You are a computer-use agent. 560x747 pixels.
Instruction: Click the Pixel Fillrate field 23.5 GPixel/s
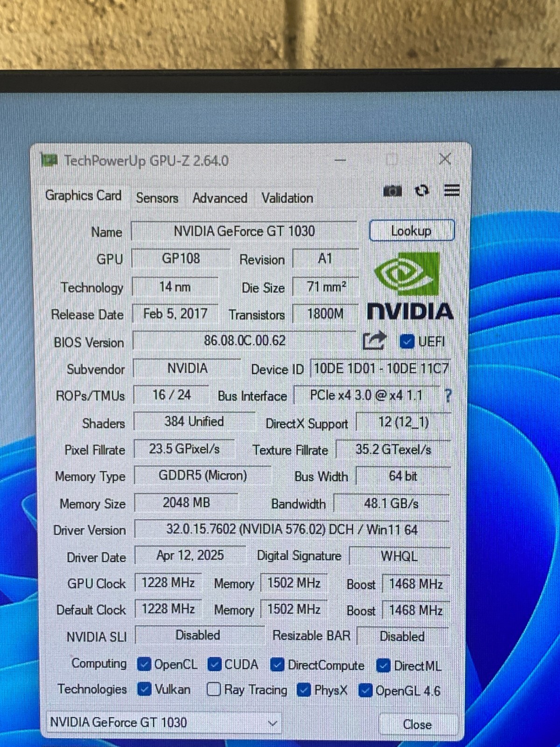pos(184,449)
